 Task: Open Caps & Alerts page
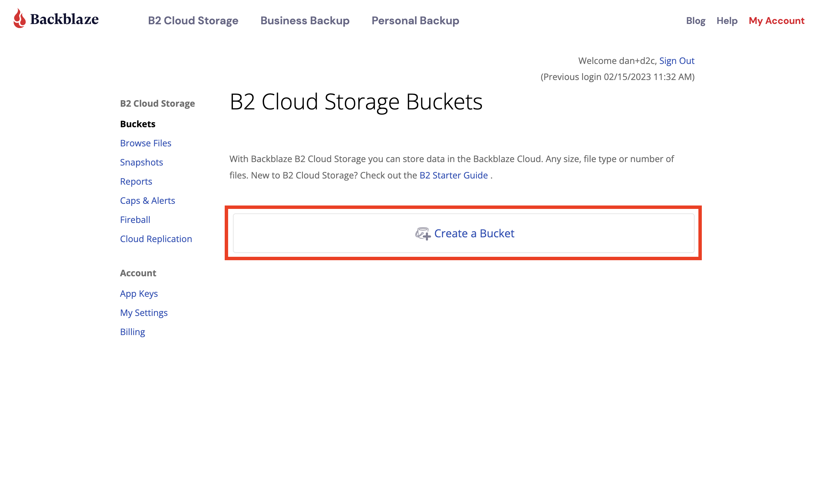(x=147, y=201)
